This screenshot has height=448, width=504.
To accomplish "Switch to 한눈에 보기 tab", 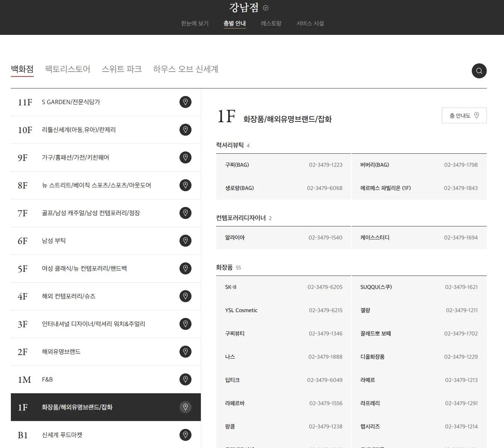I will pos(195,23).
